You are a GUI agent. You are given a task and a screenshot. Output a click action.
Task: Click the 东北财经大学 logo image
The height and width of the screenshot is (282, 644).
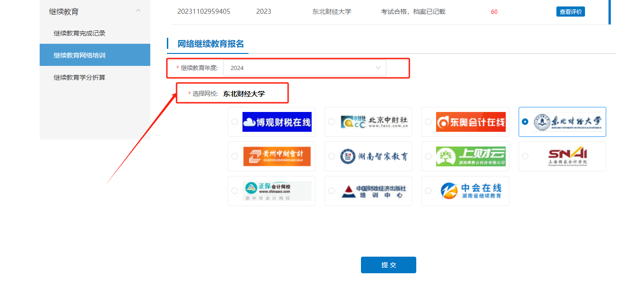(x=567, y=122)
